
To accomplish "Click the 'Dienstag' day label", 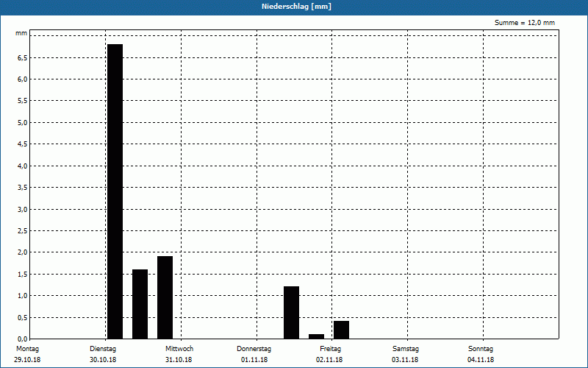I will click(x=103, y=349).
